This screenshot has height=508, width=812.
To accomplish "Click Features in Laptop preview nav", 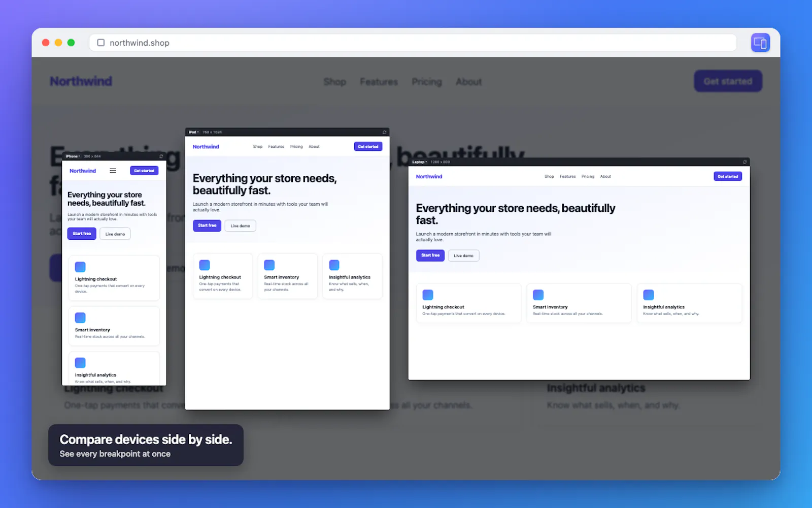I will (x=568, y=177).
